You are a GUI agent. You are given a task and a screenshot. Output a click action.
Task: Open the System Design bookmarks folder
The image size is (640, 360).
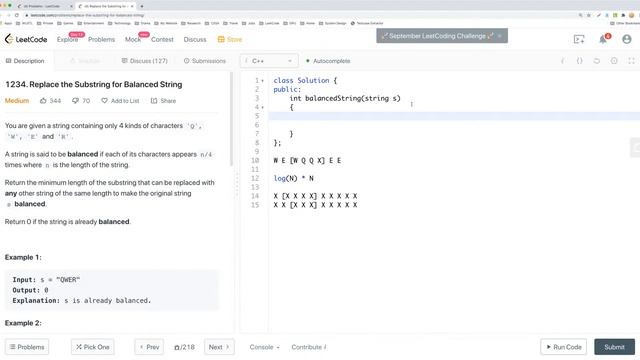coord(332,23)
